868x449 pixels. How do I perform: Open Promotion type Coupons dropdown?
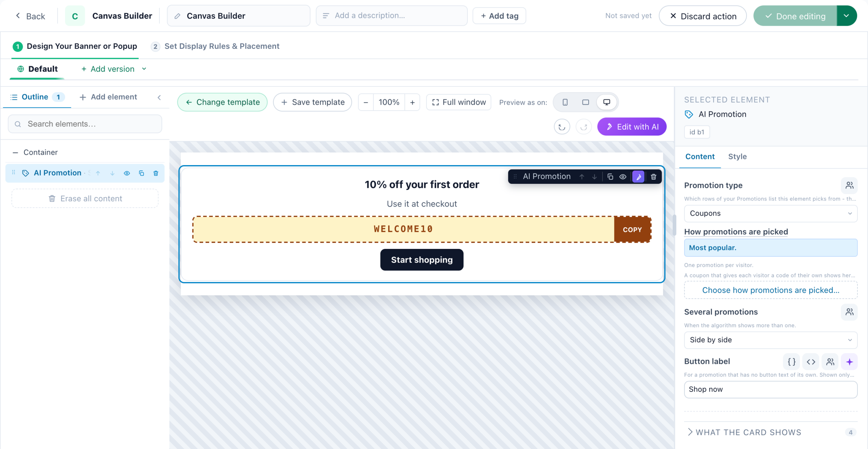771,213
